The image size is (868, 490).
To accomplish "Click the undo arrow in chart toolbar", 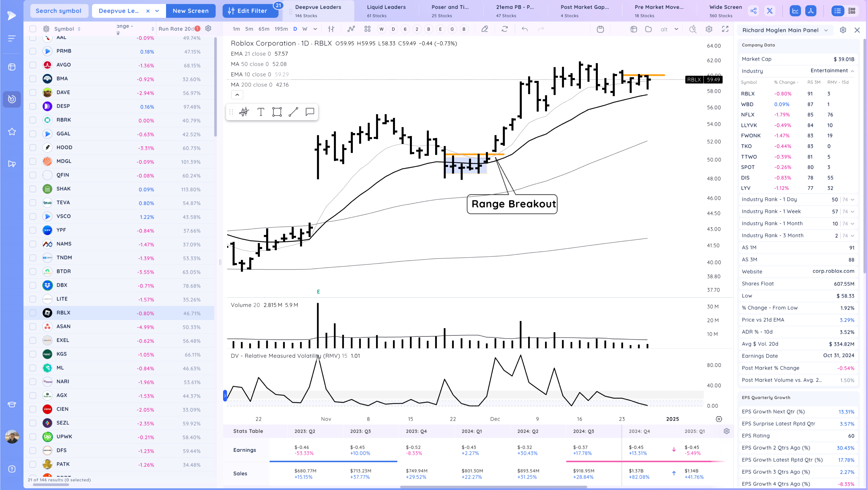I will point(525,29).
